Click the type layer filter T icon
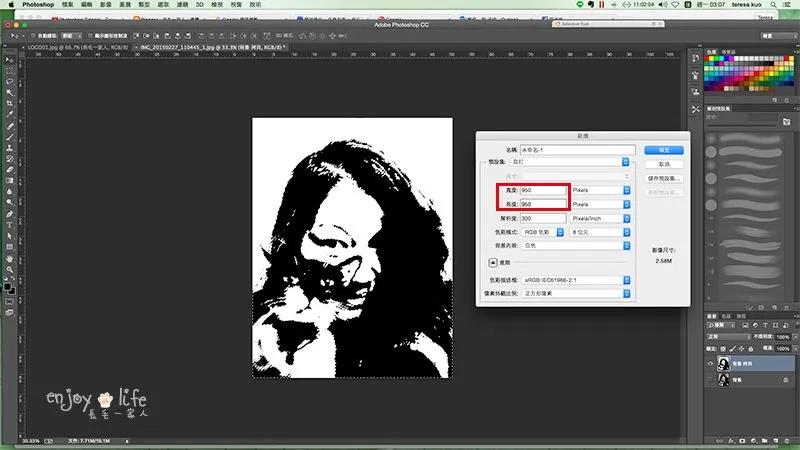Viewport: 800px width, 450px height. click(x=765, y=326)
